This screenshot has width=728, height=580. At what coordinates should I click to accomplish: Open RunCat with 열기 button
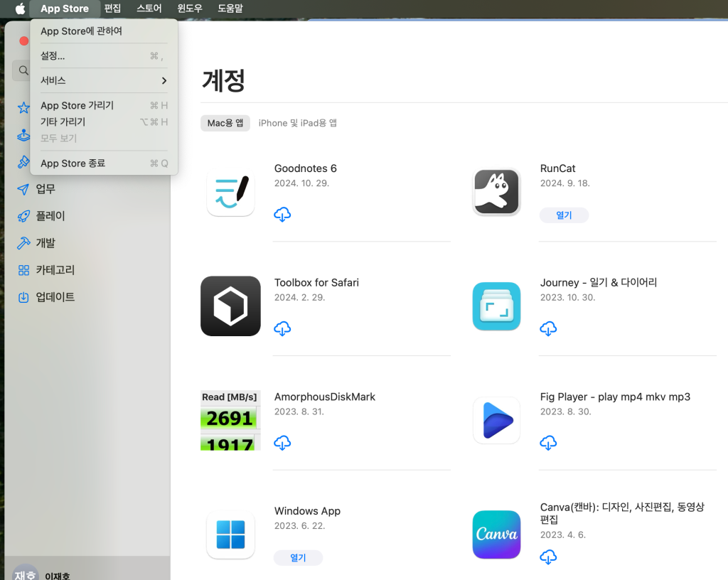point(564,215)
